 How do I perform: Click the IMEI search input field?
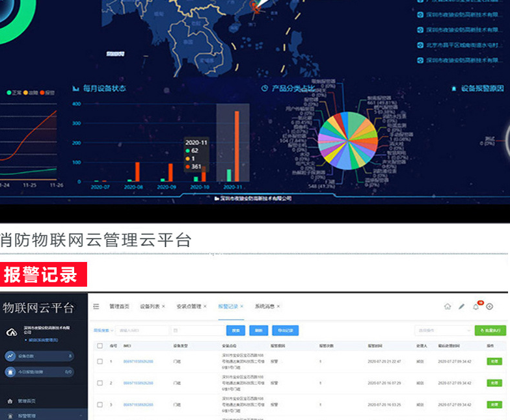(142, 330)
